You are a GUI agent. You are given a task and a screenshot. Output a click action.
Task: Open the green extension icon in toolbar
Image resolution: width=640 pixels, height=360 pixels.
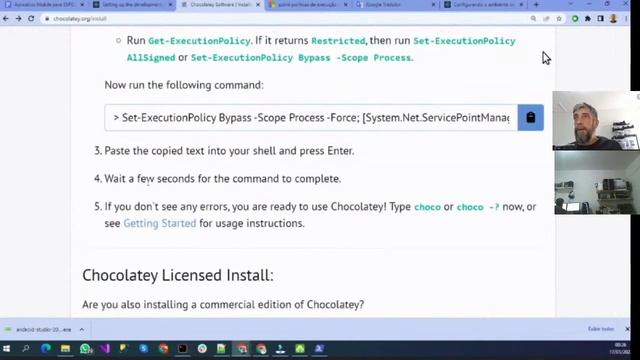(575, 19)
